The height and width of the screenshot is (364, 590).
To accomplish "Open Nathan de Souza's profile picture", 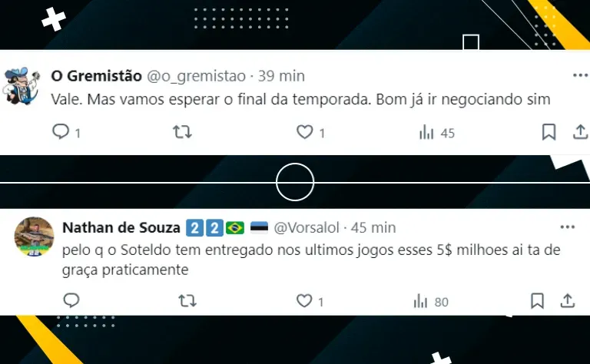I will click(x=34, y=237).
